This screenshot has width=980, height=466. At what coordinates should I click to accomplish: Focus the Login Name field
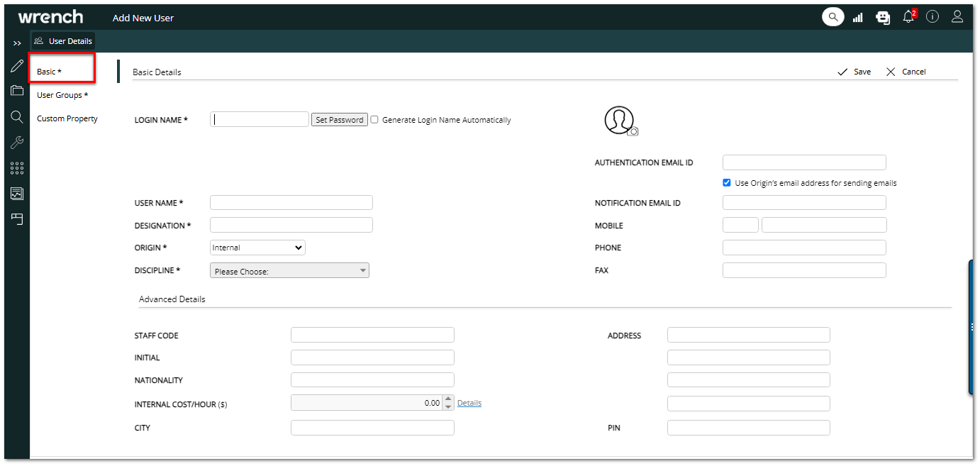(x=260, y=119)
